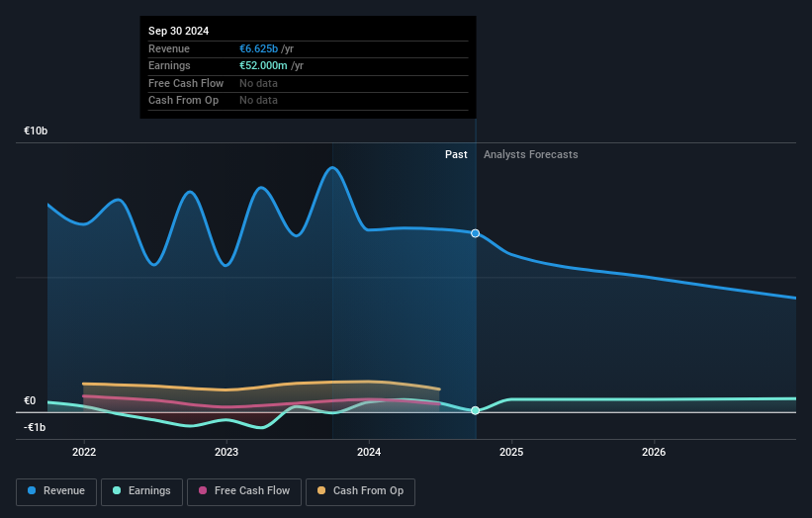Image resolution: width=812 pixels, height=518 pixels.
Task: Click the 'Free Cash Flow' row label in tooltip
Action: pyautogui.click(x=186, y=83)
